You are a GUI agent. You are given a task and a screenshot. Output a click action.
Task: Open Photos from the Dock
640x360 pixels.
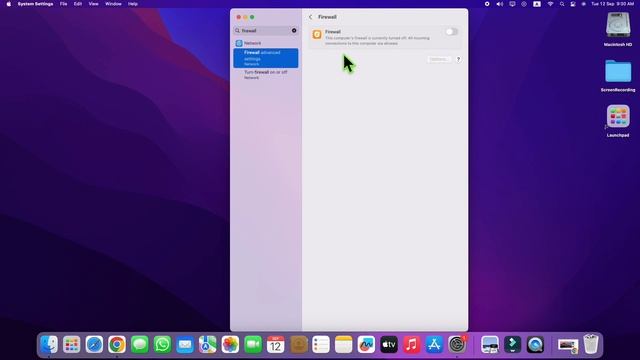pyautogui.click(x=230, y=345)
